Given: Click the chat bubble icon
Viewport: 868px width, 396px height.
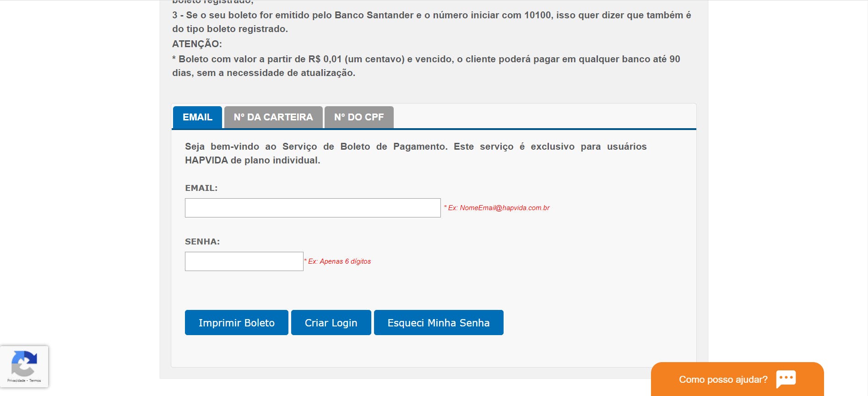Looking at the screenshot, I should [786, 379].
